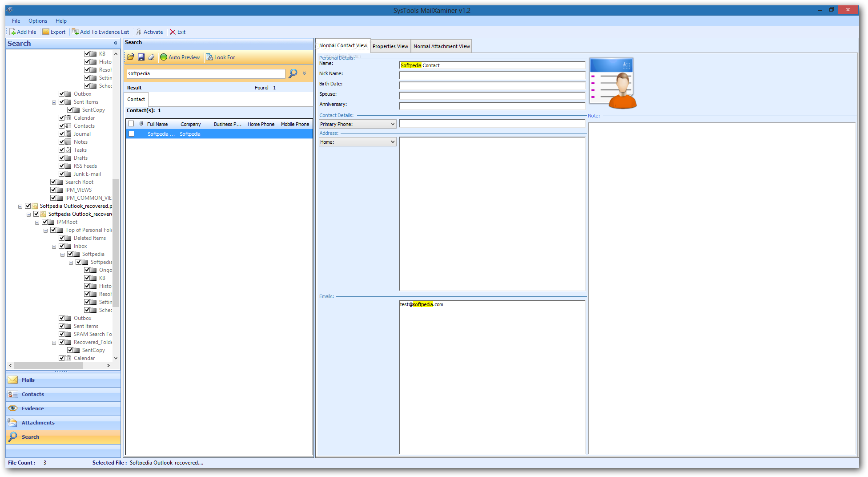Click the Mails envelope icon

(13, 380)
